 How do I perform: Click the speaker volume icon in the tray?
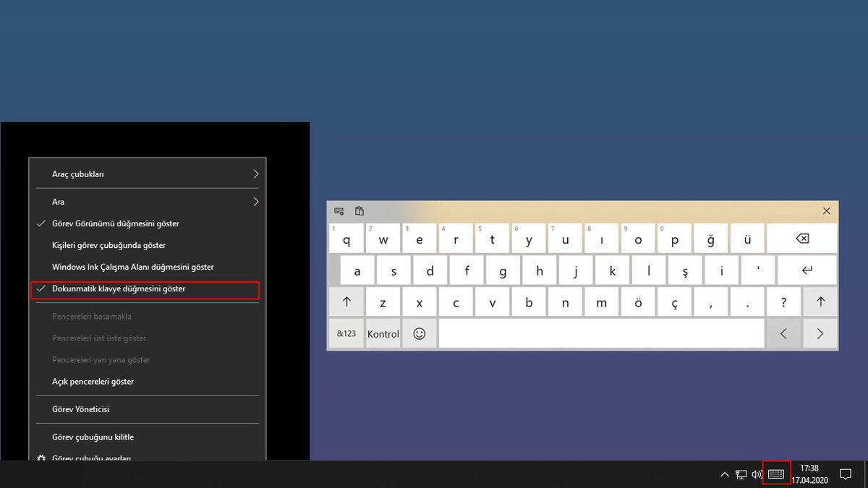coord(757,474)
